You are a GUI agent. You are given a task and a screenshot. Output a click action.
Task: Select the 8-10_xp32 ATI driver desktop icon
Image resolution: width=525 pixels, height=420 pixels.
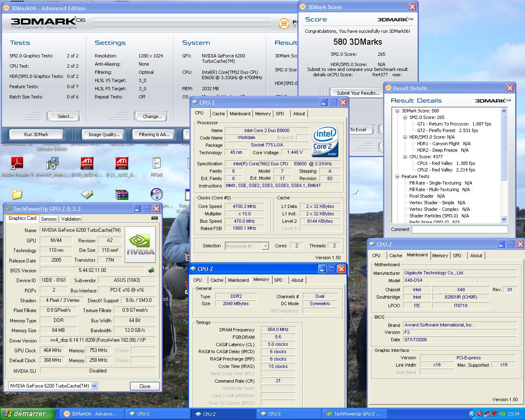(87, 163)
